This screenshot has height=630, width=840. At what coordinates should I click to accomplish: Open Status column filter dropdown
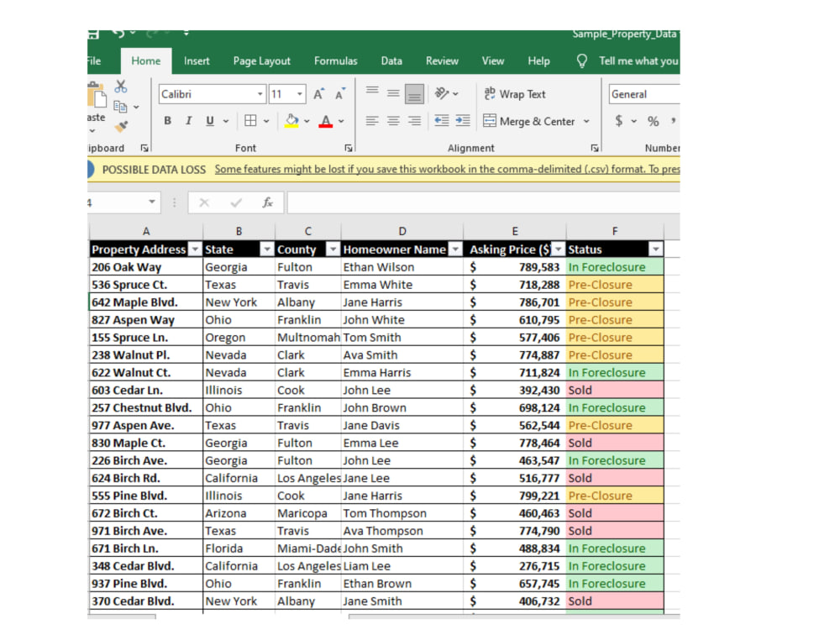pos(656,249)
